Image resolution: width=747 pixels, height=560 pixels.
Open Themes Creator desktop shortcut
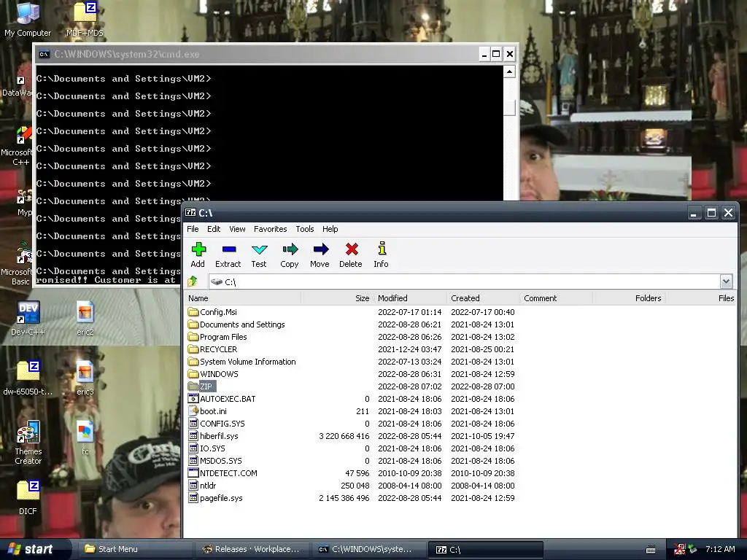(28, 443)
